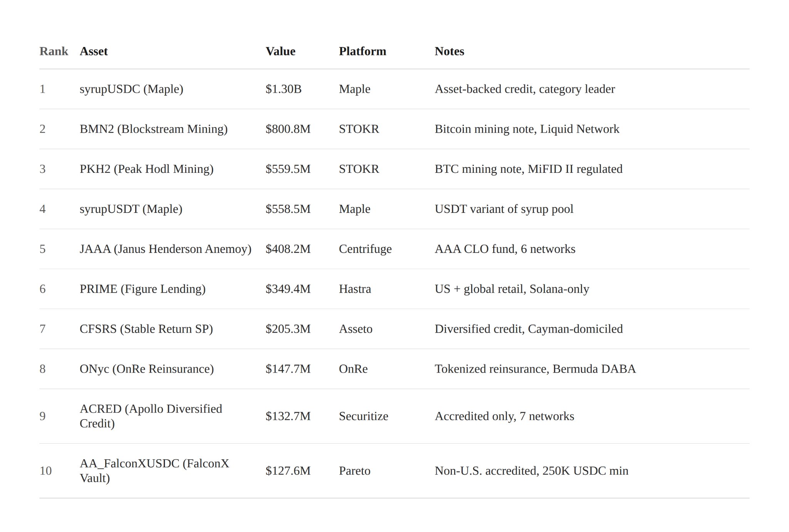789x532 pixels.
Task: Click the Platform column header
Action: point(362,51)
